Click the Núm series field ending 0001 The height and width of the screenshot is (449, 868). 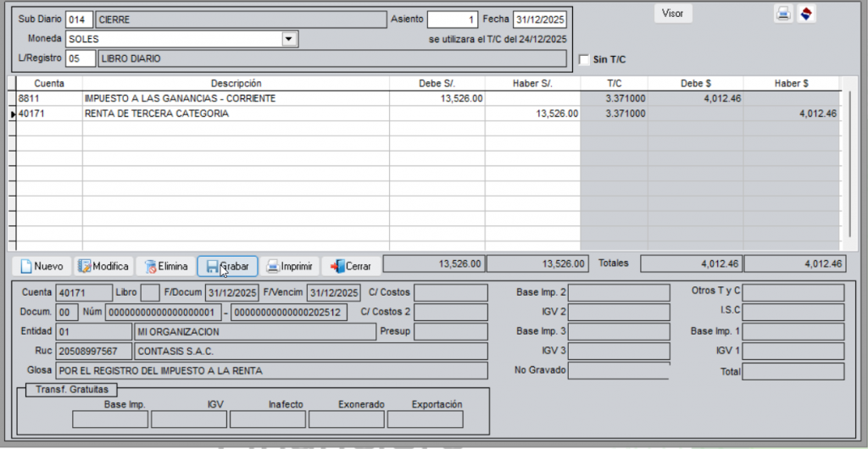164,313
